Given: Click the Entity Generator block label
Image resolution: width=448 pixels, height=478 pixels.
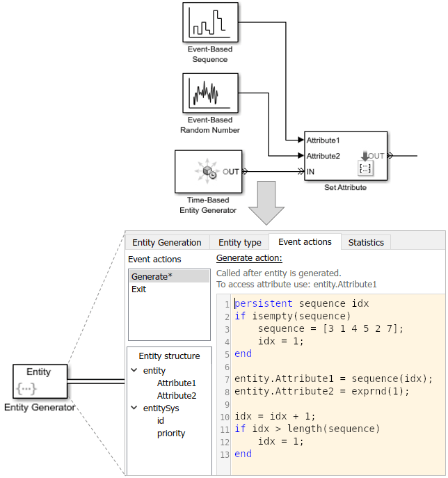Looking at the screenshot, I should coord(40,407).
